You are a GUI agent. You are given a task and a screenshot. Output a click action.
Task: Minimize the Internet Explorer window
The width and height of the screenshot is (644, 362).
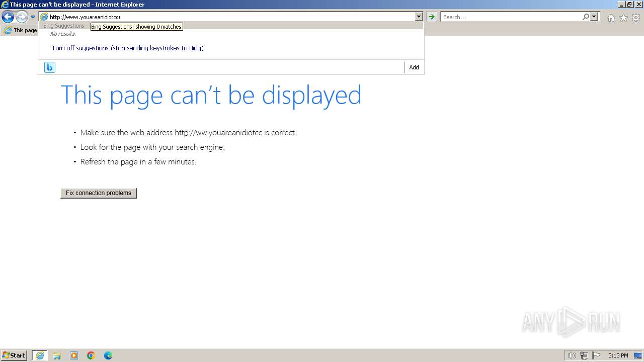point(621,5)
